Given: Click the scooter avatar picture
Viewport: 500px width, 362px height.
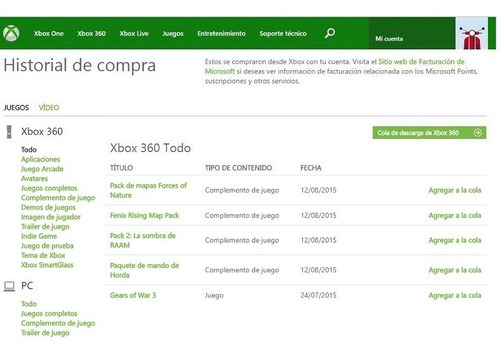Looking at the screenshot, I should [x=472, y=33].
